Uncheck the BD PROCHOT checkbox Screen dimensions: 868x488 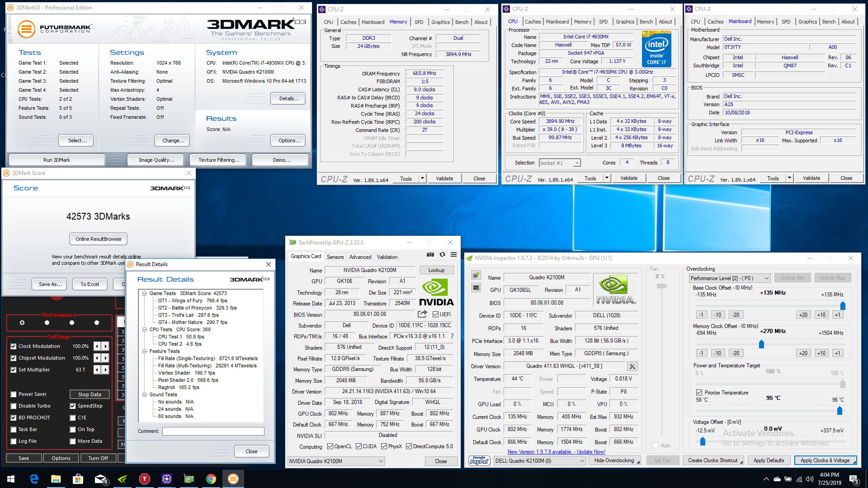(x=14, y=418)
